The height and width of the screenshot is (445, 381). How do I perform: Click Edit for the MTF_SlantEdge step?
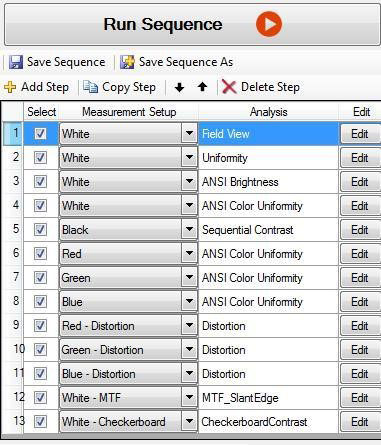[x=360, y=398]
